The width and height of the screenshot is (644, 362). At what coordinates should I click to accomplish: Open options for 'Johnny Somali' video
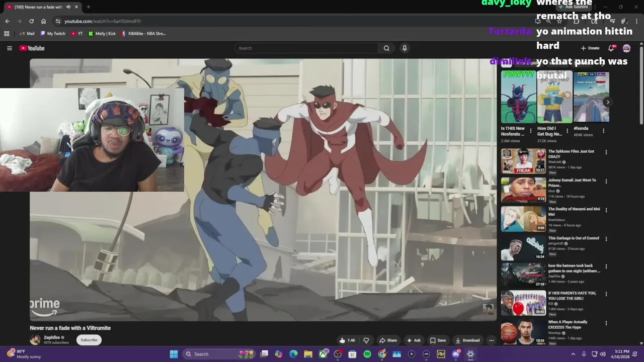(606, 181)
